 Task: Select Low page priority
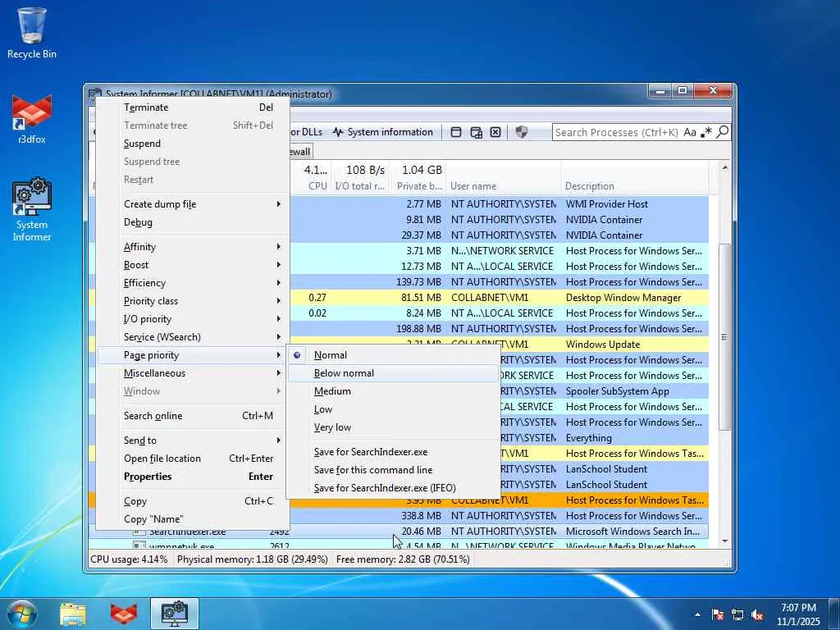394,410
